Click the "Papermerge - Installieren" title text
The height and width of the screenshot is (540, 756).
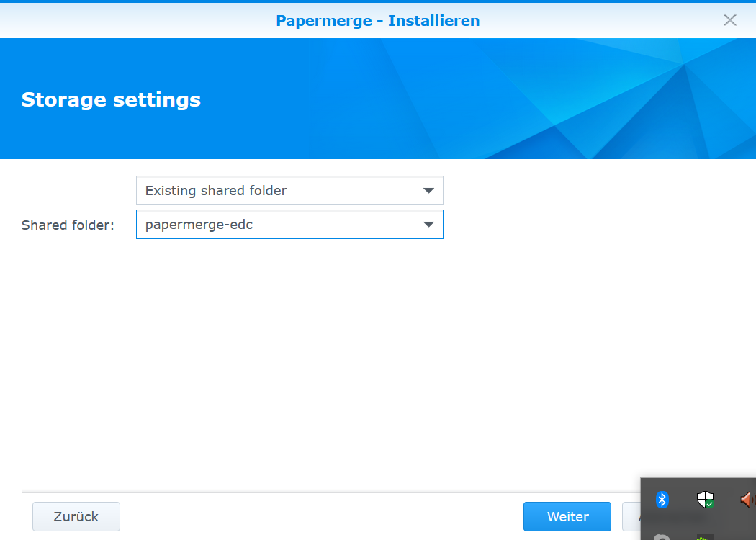click(x=377, y=20)
